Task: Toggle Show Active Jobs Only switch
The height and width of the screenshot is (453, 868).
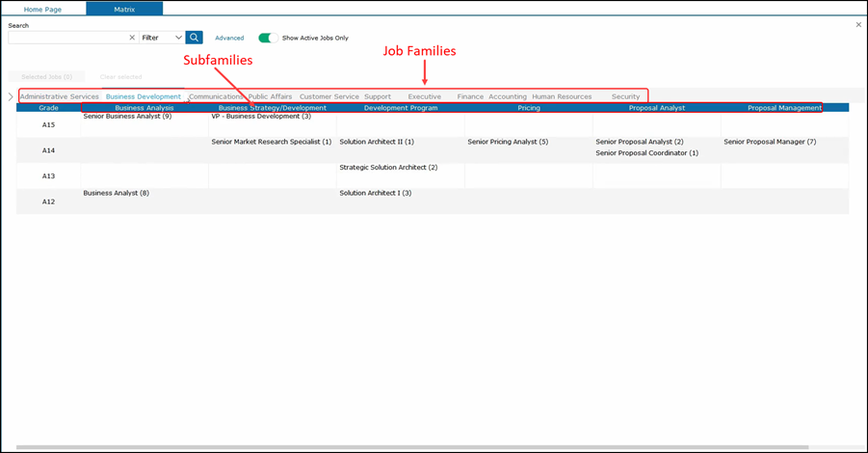Action: 268,38
